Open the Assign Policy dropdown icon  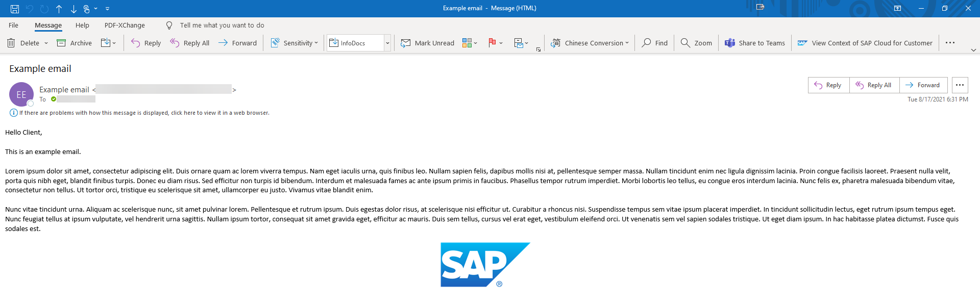point(521,43)
